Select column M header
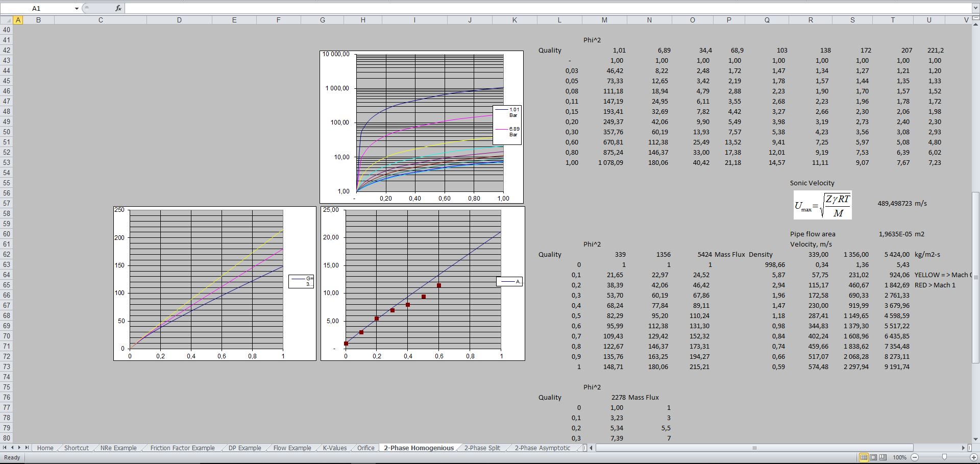This screenshot has height=464, width=980. click(604, 20)
